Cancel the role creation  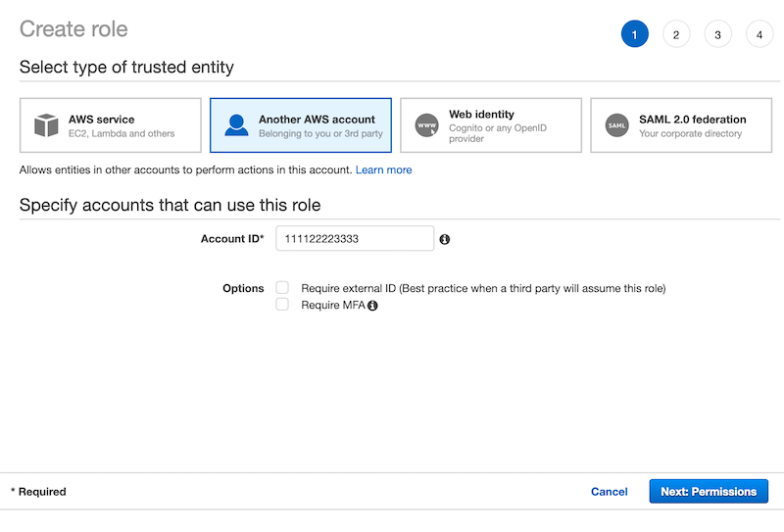click(609, 492)
